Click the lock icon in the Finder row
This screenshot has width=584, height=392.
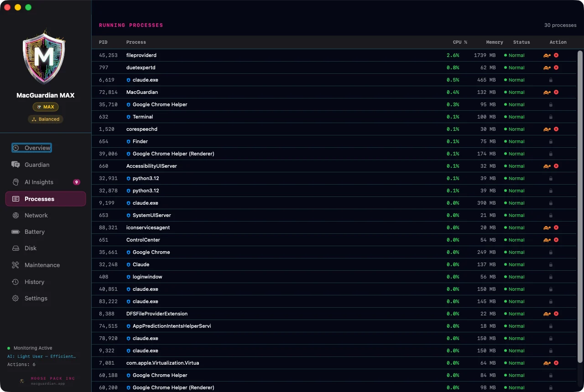click(551, 141)
